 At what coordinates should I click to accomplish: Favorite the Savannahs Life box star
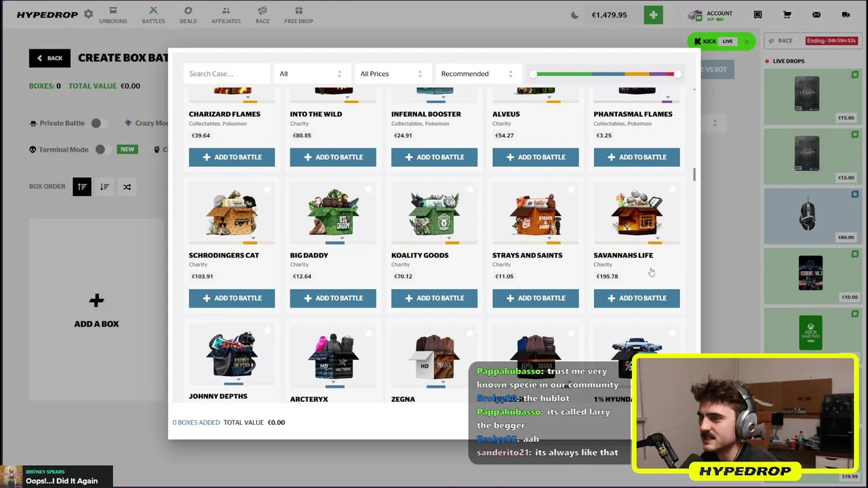pyautogui.click(x=672, y=190)
